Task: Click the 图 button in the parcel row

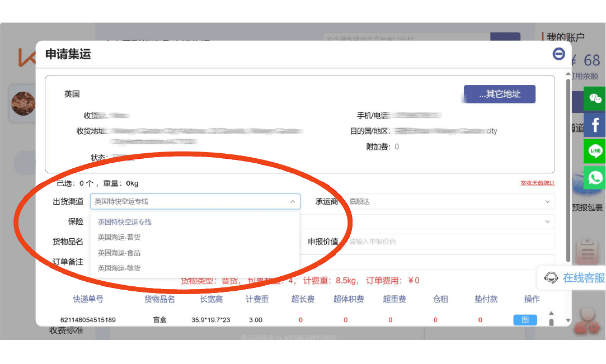Action: pyautogui.click(x=525, y=320)
